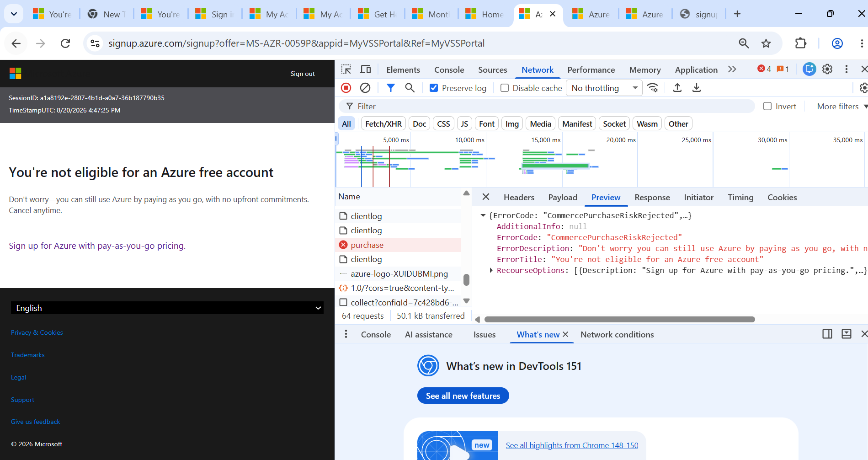The height and width of the screenshot is (460, 868).
Task: Close the request details pane
Action: pyautogui.click(x=486, y=197)
